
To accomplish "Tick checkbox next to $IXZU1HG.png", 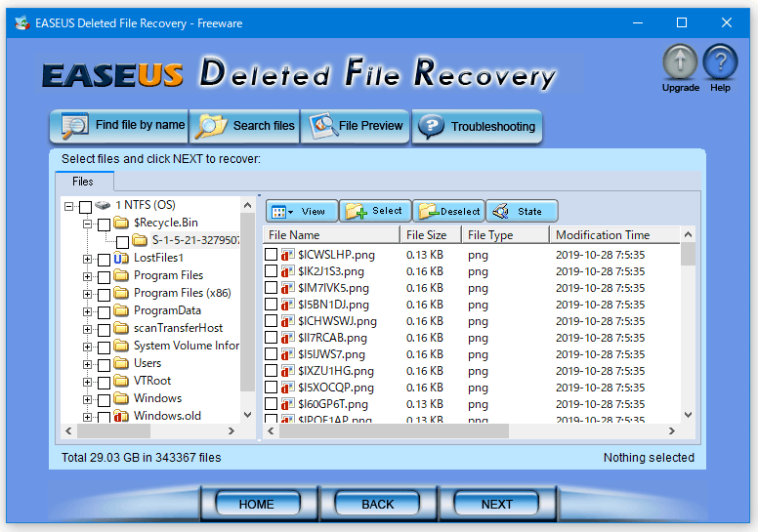I will pyautogui.click(x=272, y=370).
